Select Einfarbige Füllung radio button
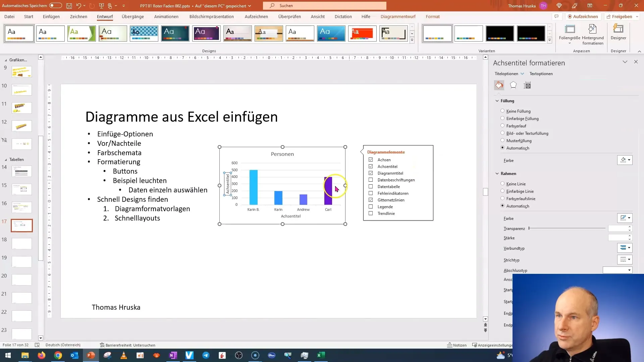The image size is (644, 362). coord(502,118)
